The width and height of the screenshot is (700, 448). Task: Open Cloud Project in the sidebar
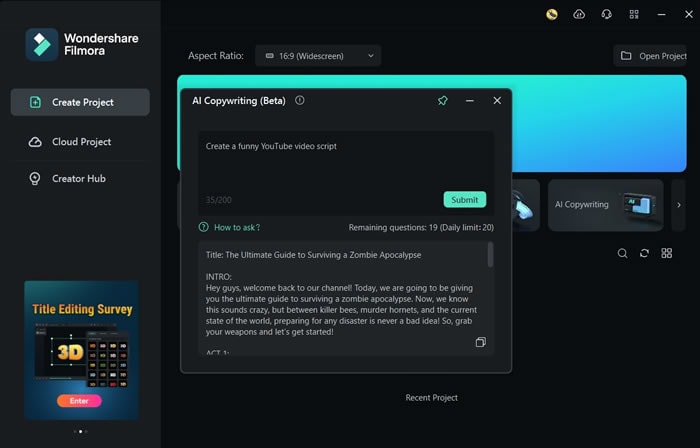click(80, 142)
